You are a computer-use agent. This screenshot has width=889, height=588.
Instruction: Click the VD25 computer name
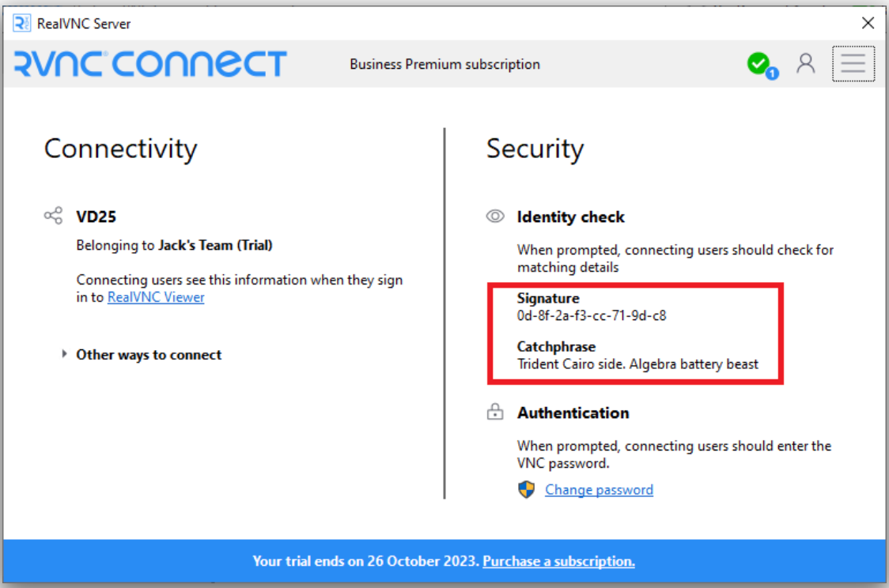tap(96, 217)
